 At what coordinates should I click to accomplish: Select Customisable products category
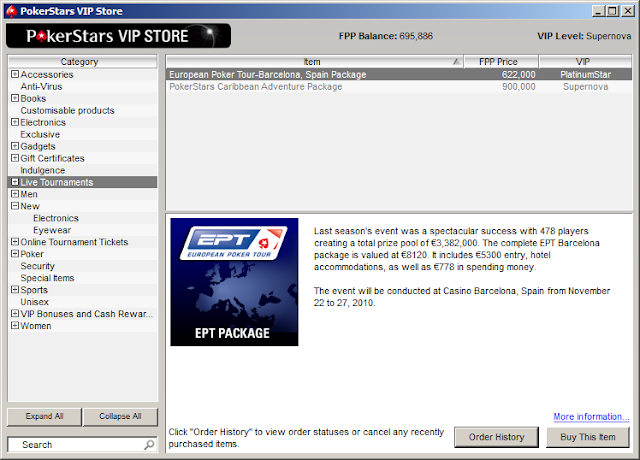[67, 111]
